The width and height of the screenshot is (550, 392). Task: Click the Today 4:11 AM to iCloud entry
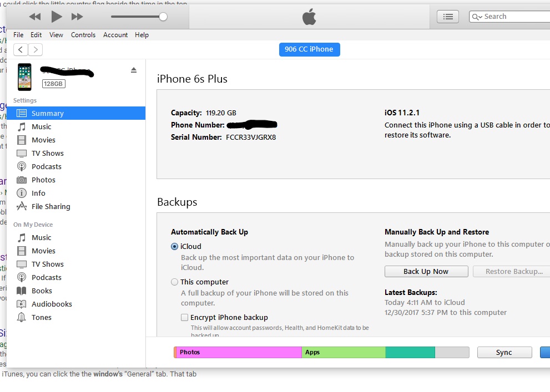click(x=425, y=302)
